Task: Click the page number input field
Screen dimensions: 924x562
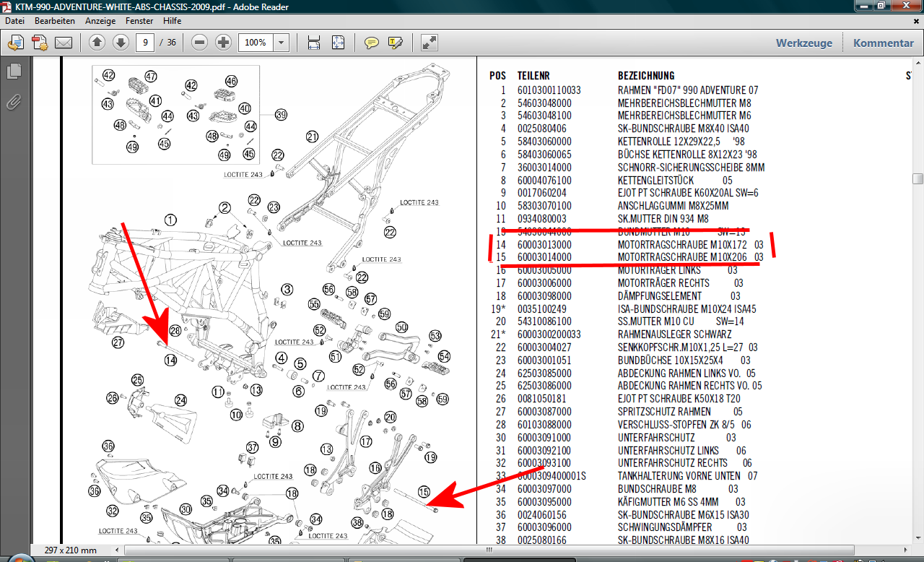Action: pos(147,43)
